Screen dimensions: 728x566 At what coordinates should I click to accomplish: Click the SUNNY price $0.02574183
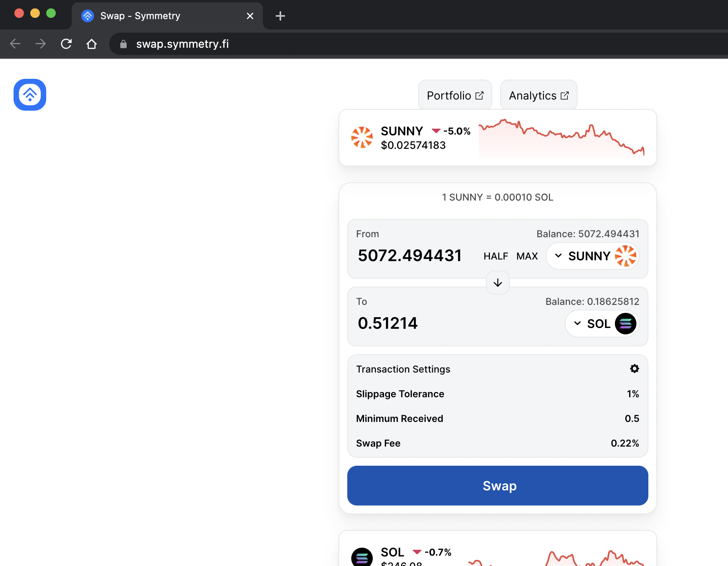click(x=413, y=145)
